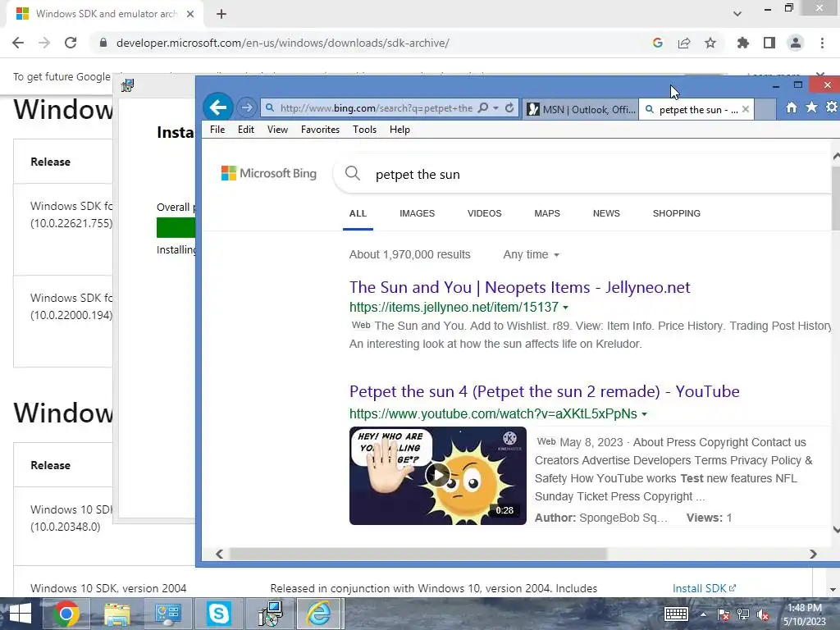840x630 pixels.
Task: Click IE horizontal scrollbar left arrow
Action: coord(219,554)
